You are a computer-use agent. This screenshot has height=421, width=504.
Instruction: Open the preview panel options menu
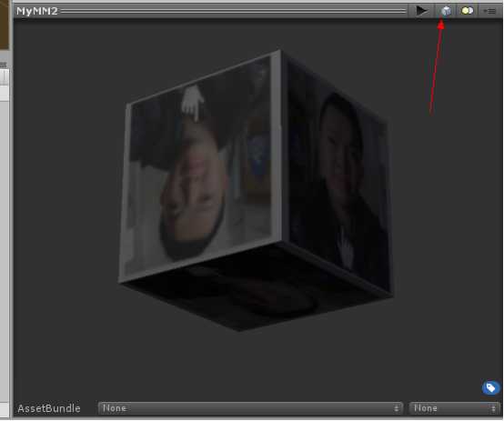pyautogui.click(x=489, y=11)
